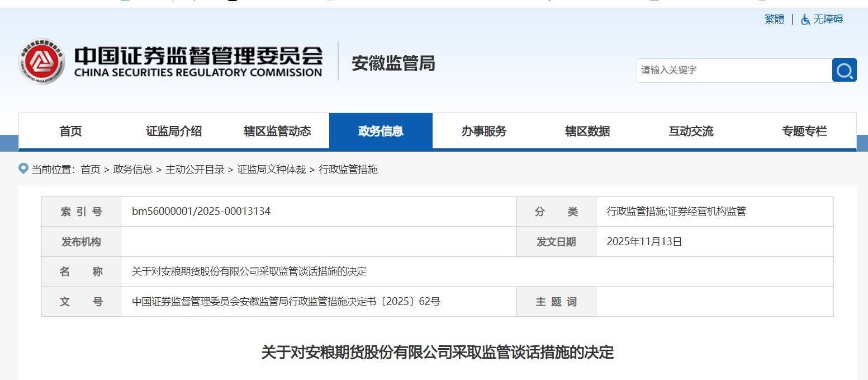Image resolution: width=868 pixels, height=380 pixels.
Task: Click the accessibility wheelchair icon
Action: click(x=805, y=19)
